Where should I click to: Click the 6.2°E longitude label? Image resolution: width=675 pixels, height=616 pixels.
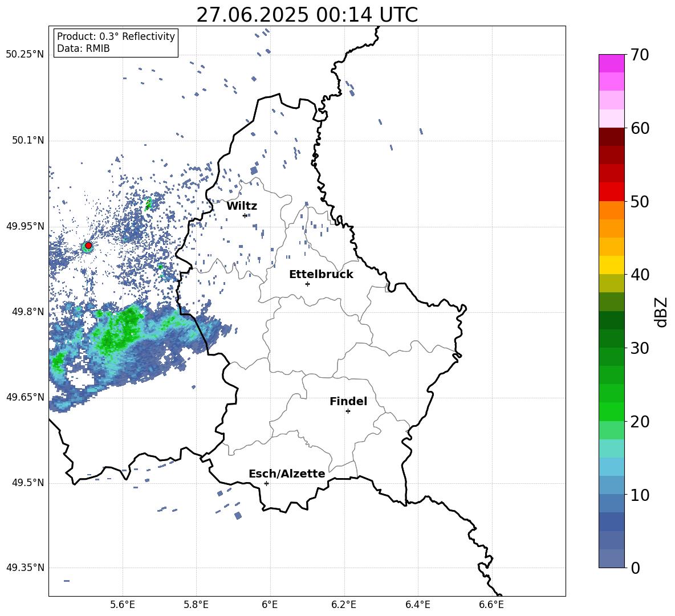click(344, 605)
